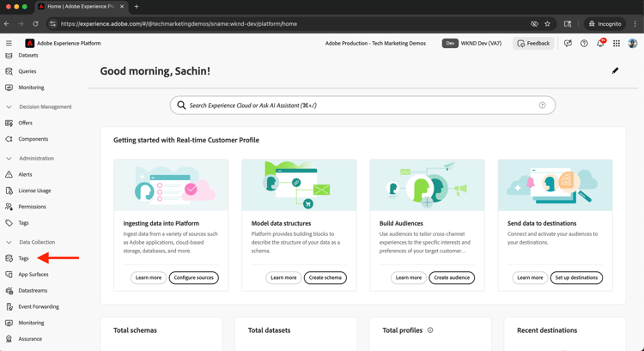Open Event Forwarding in sidebar
Screen dimensions: 644x351
[x=38, y=306]
